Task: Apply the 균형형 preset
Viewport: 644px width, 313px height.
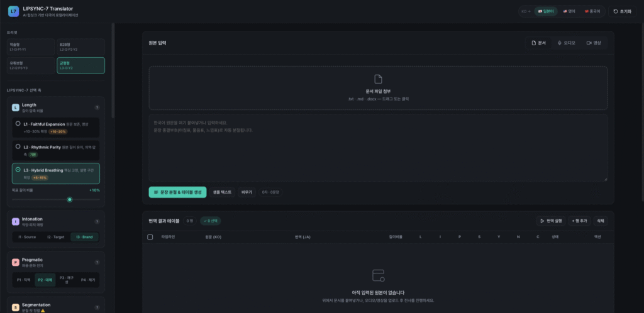Action: [x=80, y=65]
